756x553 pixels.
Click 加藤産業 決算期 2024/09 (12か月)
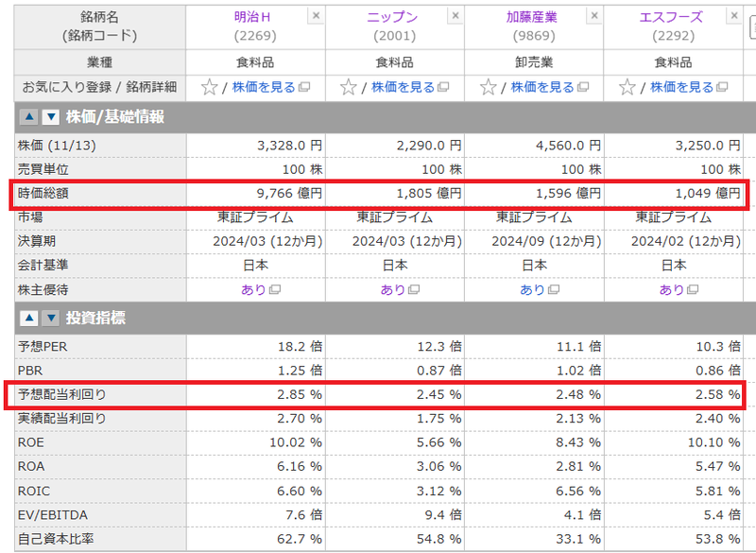546,241
